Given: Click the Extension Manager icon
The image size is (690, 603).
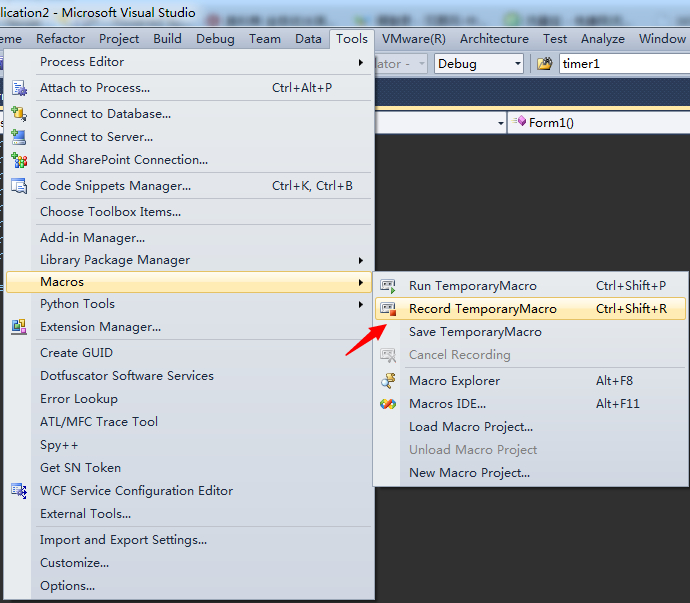Looking at the screenshot, I should click(19, 327).
